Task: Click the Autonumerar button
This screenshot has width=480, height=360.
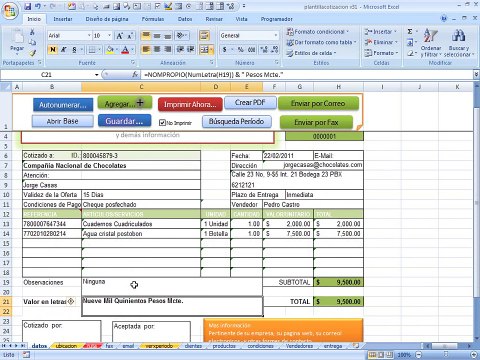Action: 63,105
